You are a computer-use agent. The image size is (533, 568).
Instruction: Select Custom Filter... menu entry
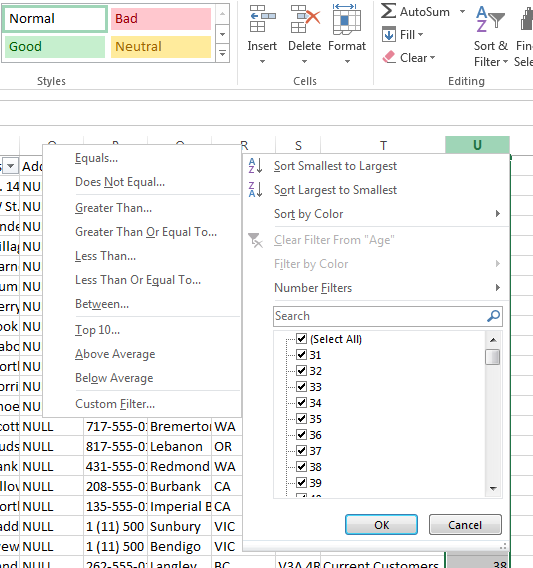115,404
